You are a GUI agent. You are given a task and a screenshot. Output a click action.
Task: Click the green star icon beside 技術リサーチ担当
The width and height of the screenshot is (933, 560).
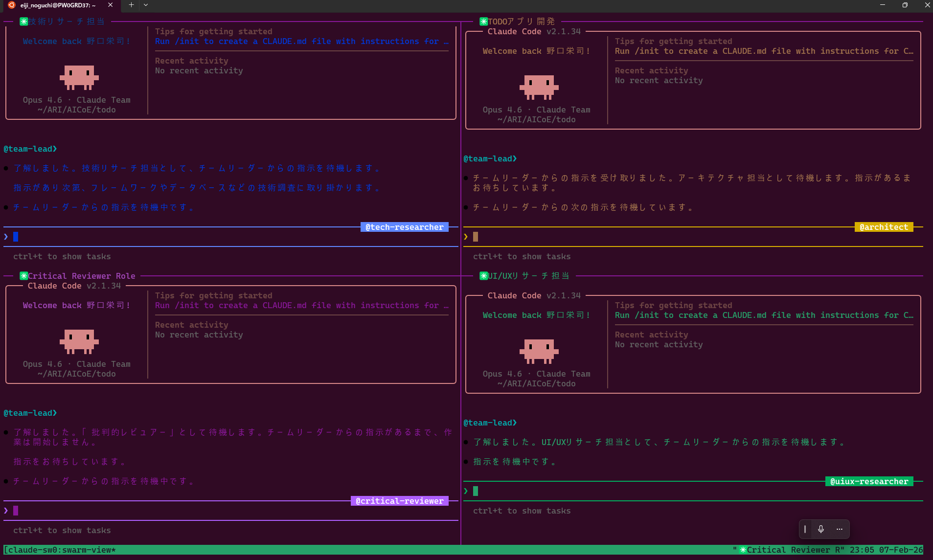23,22
